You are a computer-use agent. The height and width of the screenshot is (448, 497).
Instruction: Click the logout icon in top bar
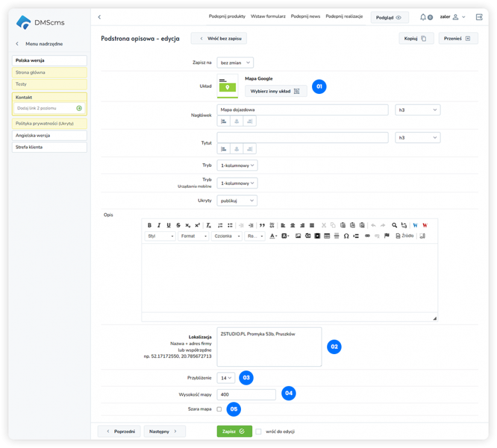479,17
